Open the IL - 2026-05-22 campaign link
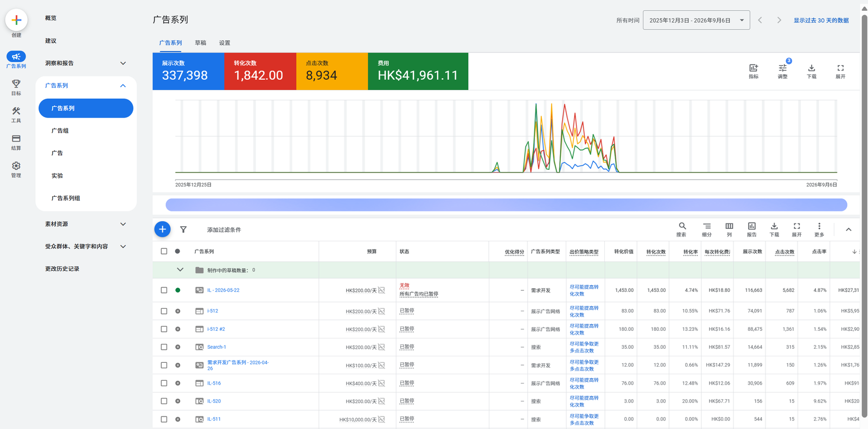 (x=224, y=290)
